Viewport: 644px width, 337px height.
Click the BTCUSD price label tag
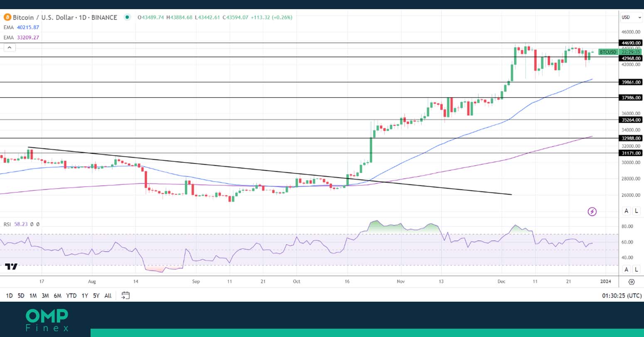point(608,52)
